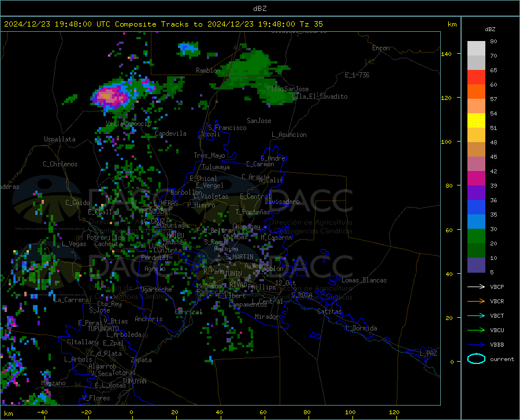Click the Capdevila label on the map
Image resolution: width=520 pixels, height=420 pixels.
click(170, 133)
